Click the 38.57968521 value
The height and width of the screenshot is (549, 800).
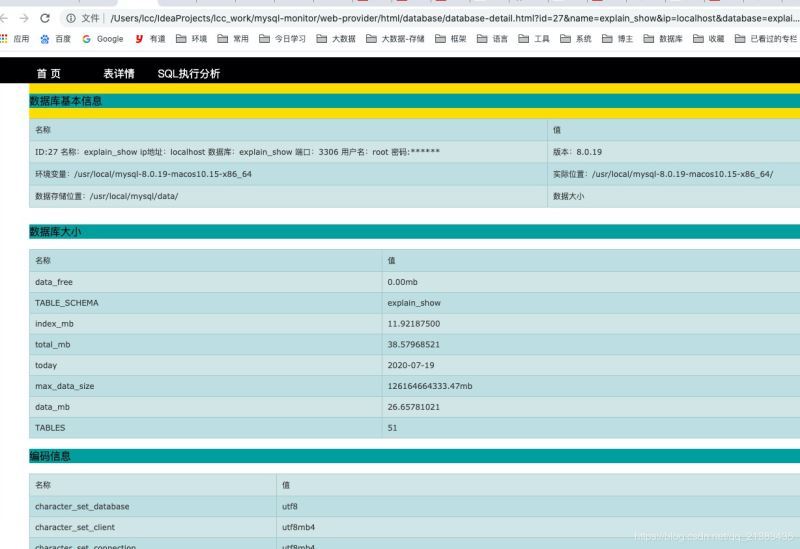click(413, 344)
